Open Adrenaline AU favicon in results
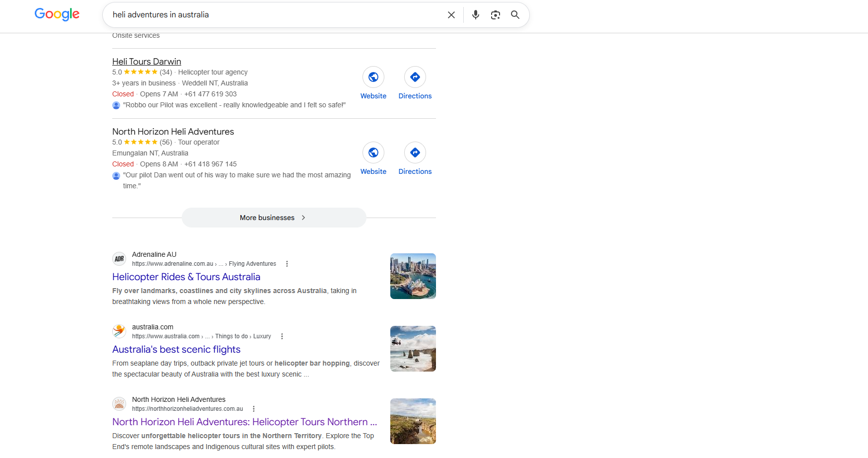The height and width of the screenshot is (458, 868). pyautogui.click(x=119, y=259)
